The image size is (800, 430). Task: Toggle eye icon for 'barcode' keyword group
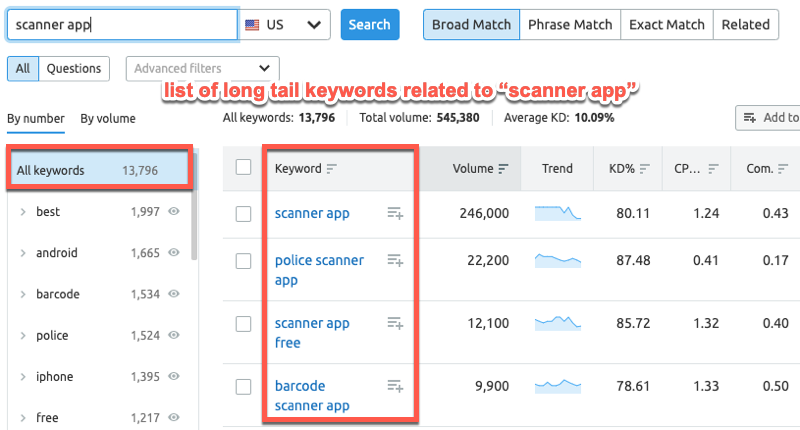pos(174,295)
